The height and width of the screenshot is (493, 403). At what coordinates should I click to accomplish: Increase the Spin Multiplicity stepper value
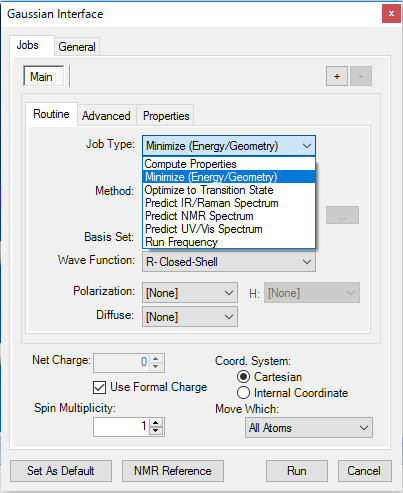coord(156,423)
